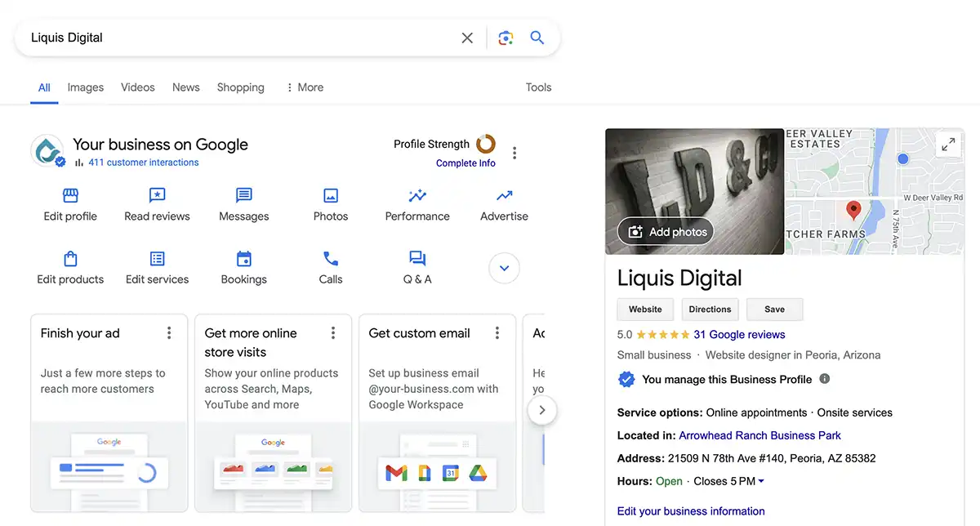Click the red map location pin

pyautogui.click(x=853, y=211)
